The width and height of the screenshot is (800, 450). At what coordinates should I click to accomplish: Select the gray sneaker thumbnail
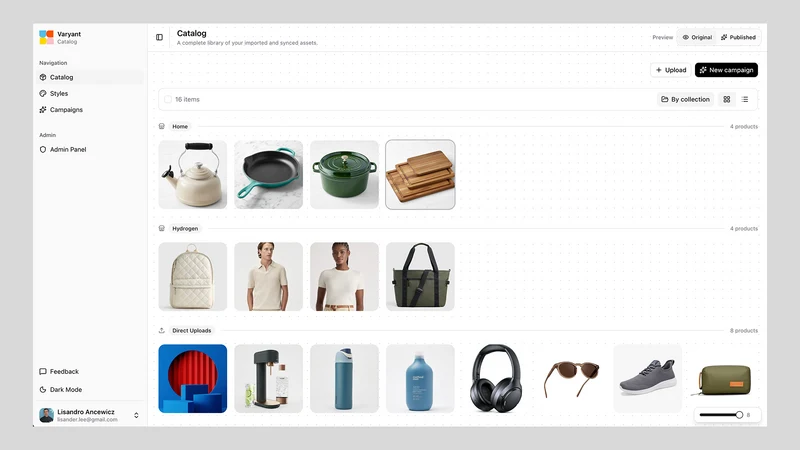click(x=648, y=379)
